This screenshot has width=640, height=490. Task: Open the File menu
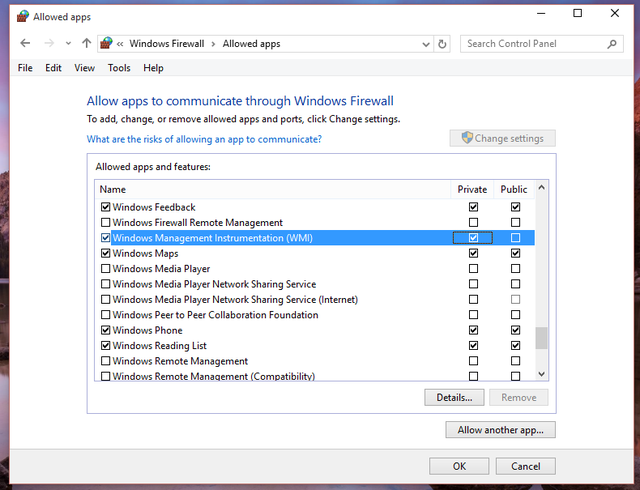[x=25, y=68]
